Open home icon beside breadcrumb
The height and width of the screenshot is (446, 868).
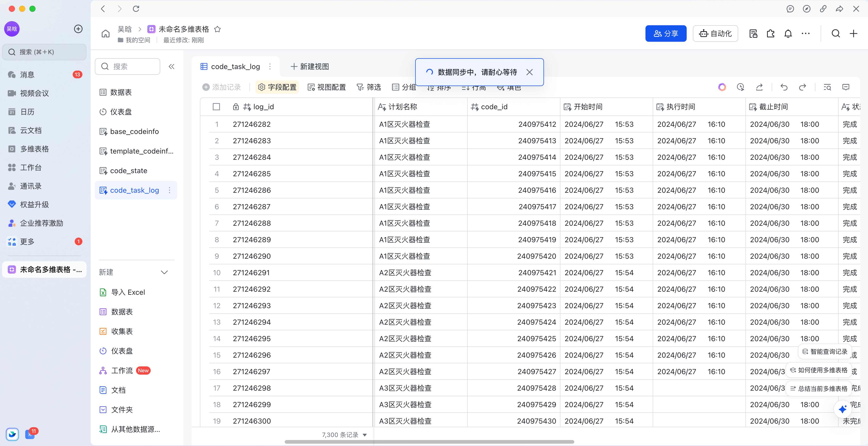coord(105,33)
